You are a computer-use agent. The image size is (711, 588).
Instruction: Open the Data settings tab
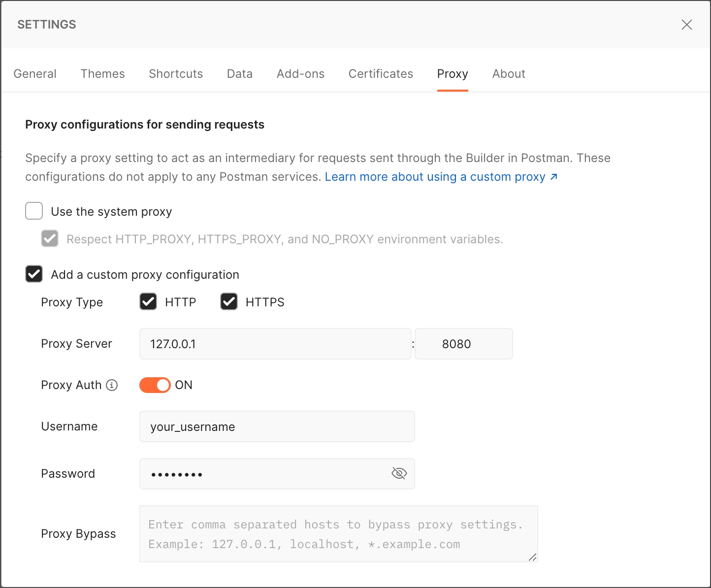pos(239,73)
